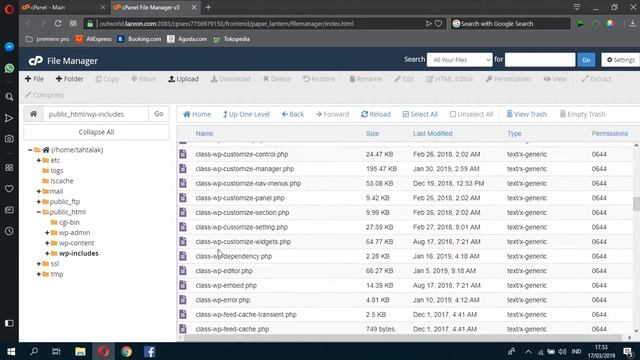
Task: Add page to bookmarks heart in address bar
Action: pos(438,24)
